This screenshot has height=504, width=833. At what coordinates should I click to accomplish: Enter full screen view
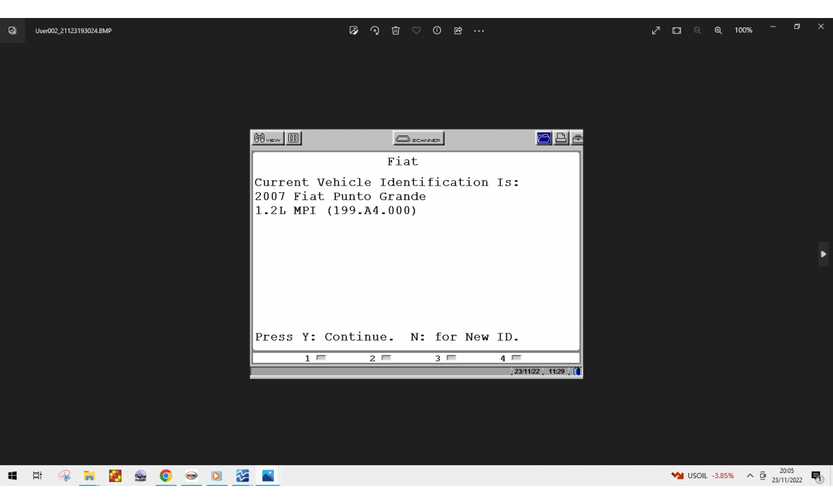pos(656,30)
